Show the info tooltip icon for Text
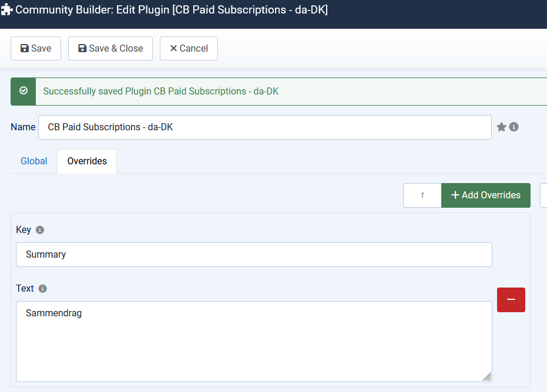Image resolution: width=547 pixels, height=392 pixels. (42, 289)
